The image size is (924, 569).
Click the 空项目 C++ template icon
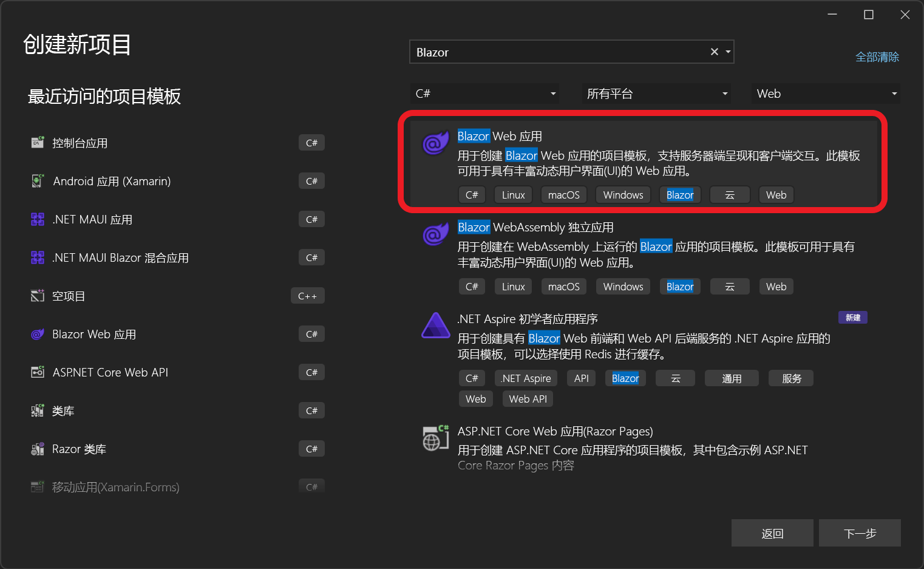(x=38, y=296)
